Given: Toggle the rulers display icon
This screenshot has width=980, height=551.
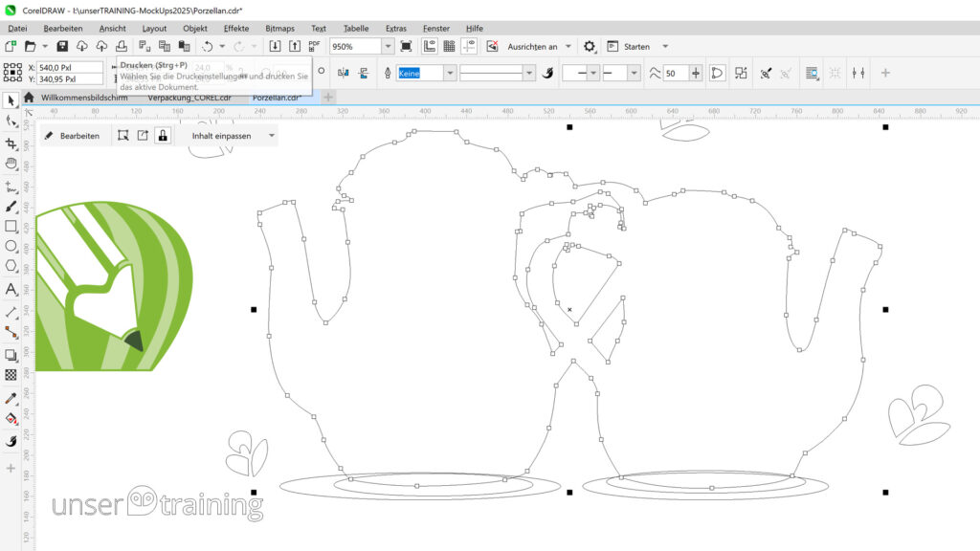Looking at the screenshot, I should (430, 46).
